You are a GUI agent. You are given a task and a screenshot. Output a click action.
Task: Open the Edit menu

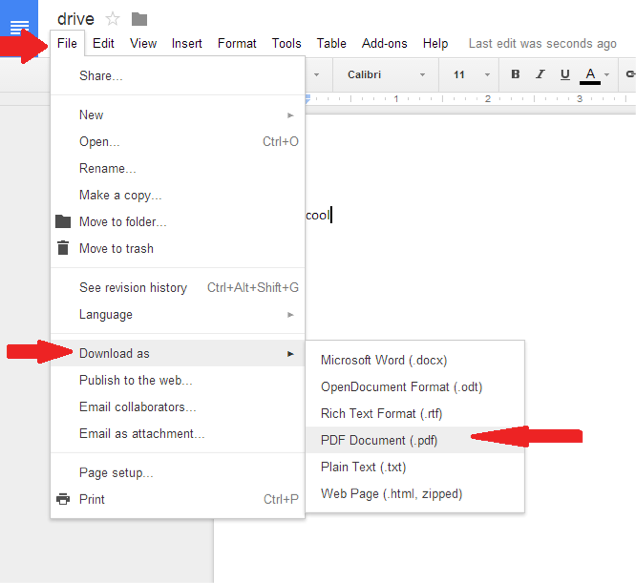103,43
